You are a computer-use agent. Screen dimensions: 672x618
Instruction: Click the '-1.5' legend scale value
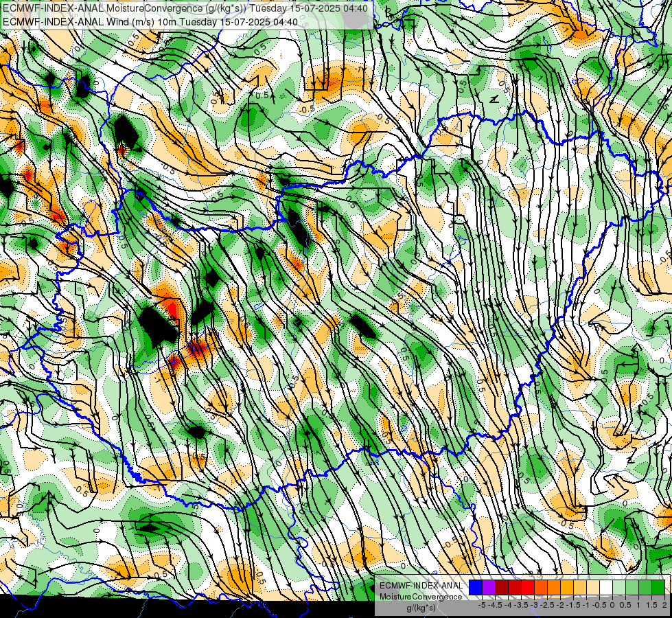coord(573,605)
